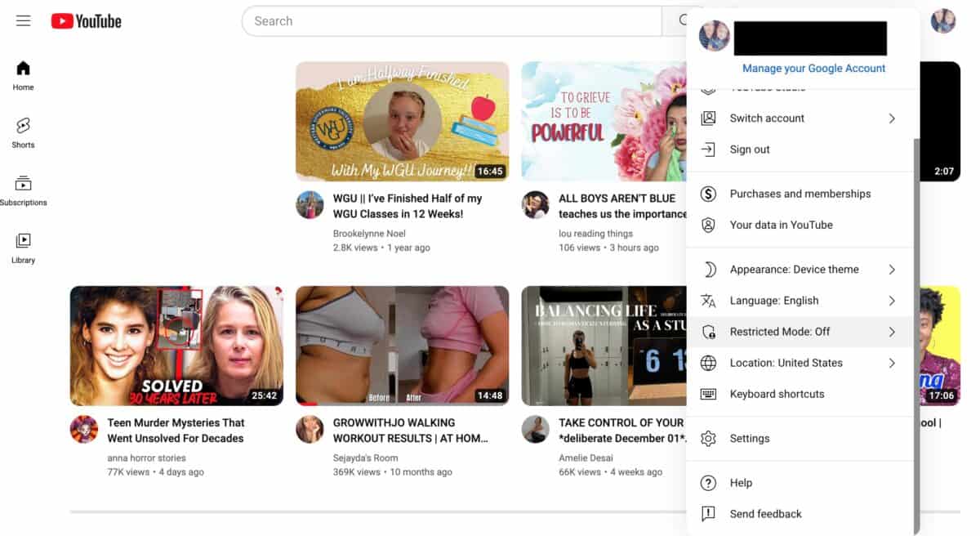The height and width of the screenshot is (536, 980).
Task: Click the Location globe icon
Action: (708, 363)
